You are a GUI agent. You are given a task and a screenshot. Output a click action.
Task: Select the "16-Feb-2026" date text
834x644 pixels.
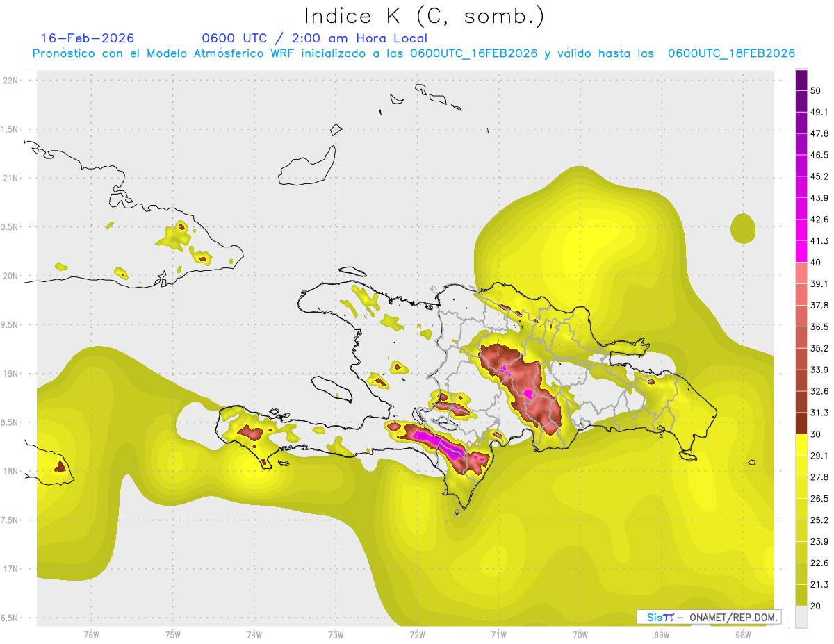pos(88,38)
